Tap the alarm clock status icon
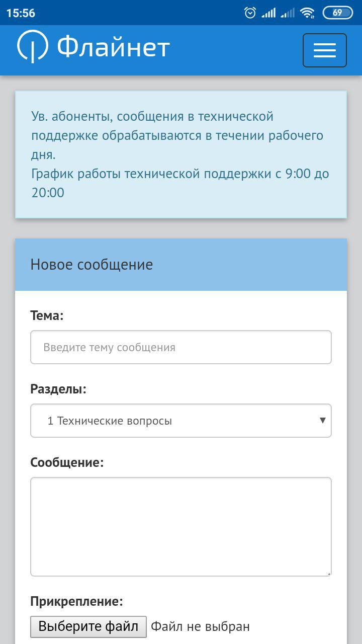 (x=250, y=13)
